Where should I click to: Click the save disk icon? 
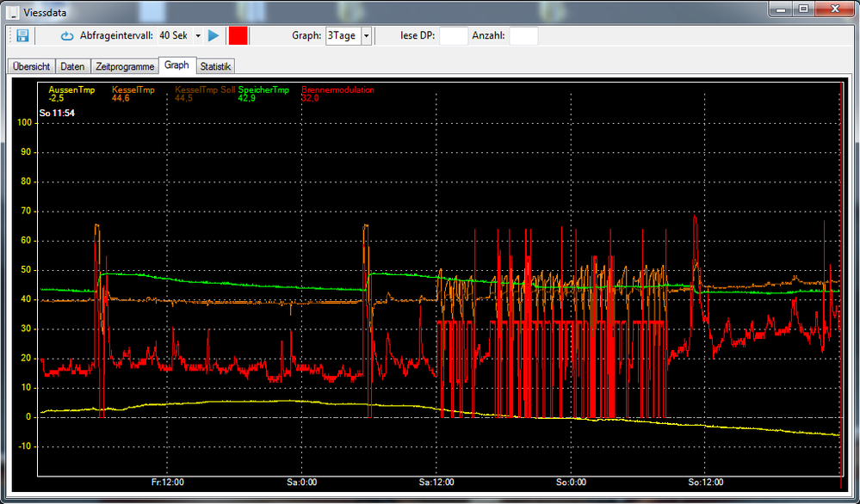coord(22,35)
